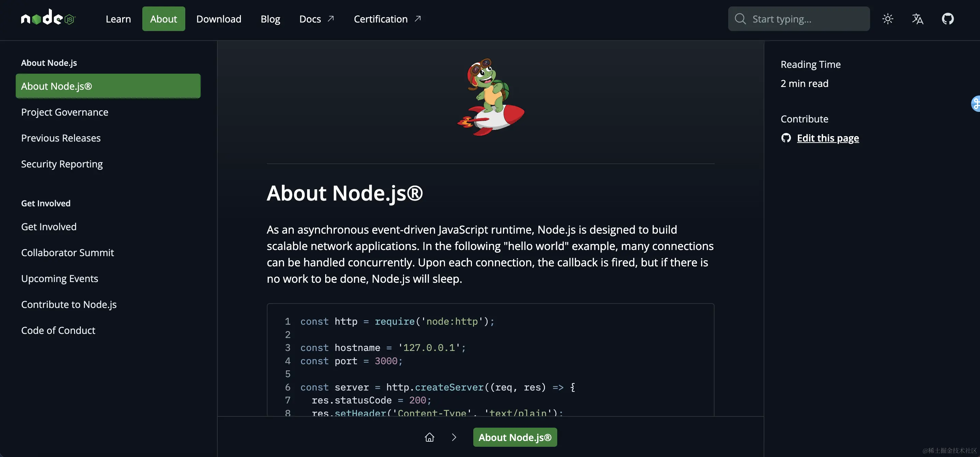
Task: Click code line 'const port = 3000;'
Action: [351, 361]
